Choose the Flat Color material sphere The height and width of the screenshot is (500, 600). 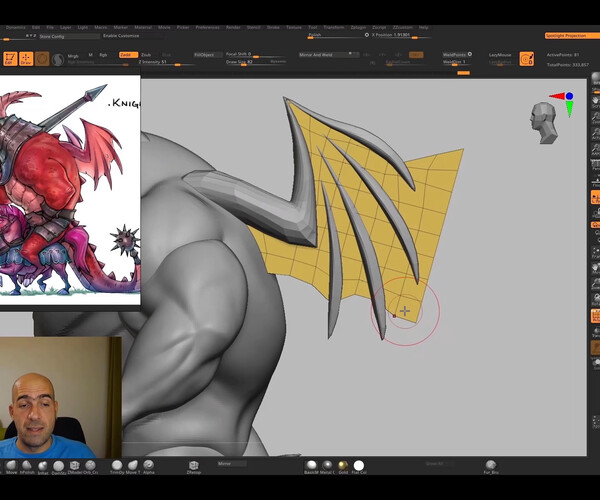click(359, 466)
